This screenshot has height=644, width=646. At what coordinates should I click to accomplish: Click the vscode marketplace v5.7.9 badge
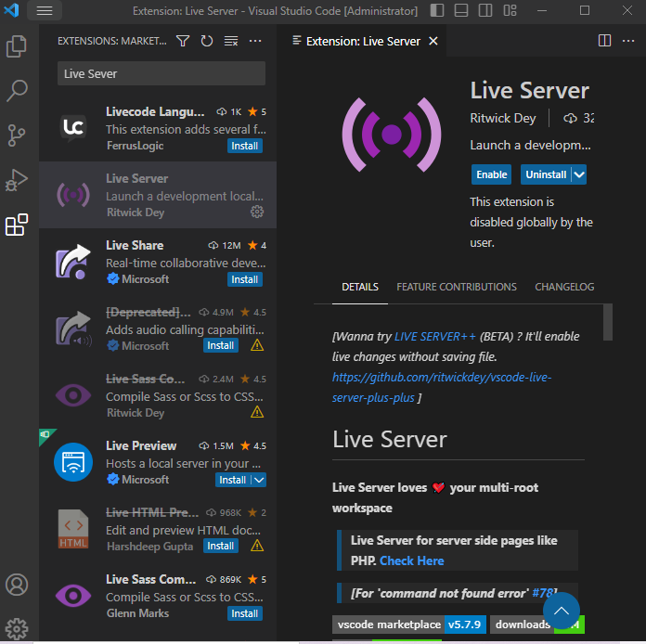click(409, 625)
